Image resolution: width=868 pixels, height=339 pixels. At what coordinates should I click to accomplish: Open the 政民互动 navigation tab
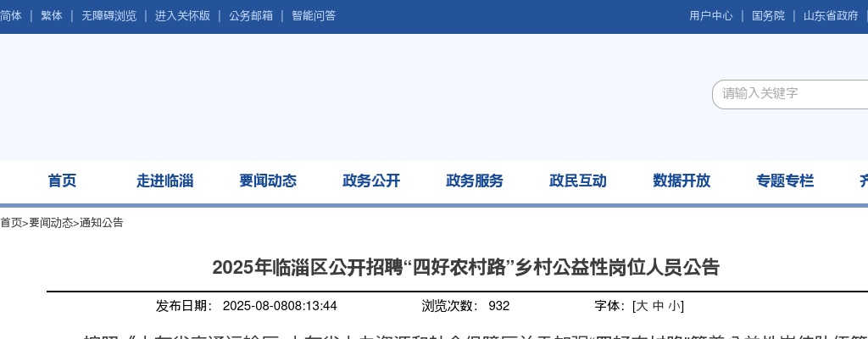click(578, 181)
